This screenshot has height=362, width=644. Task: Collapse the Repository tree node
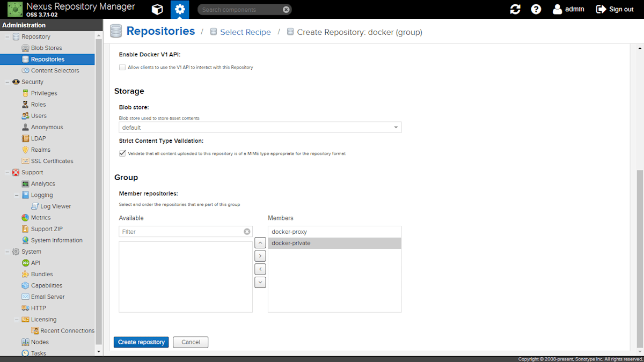pyautogui.click(x=7, y=36)
